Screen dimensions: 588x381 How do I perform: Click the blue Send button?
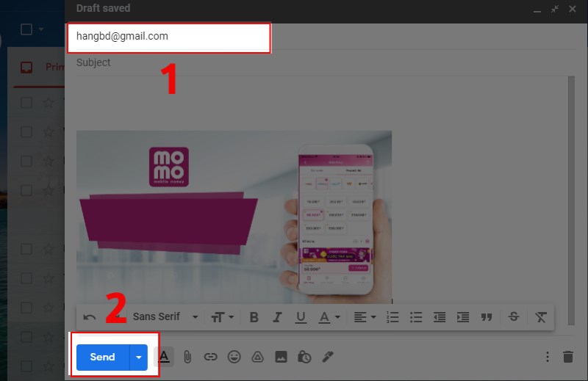click(x=102, y=357)
